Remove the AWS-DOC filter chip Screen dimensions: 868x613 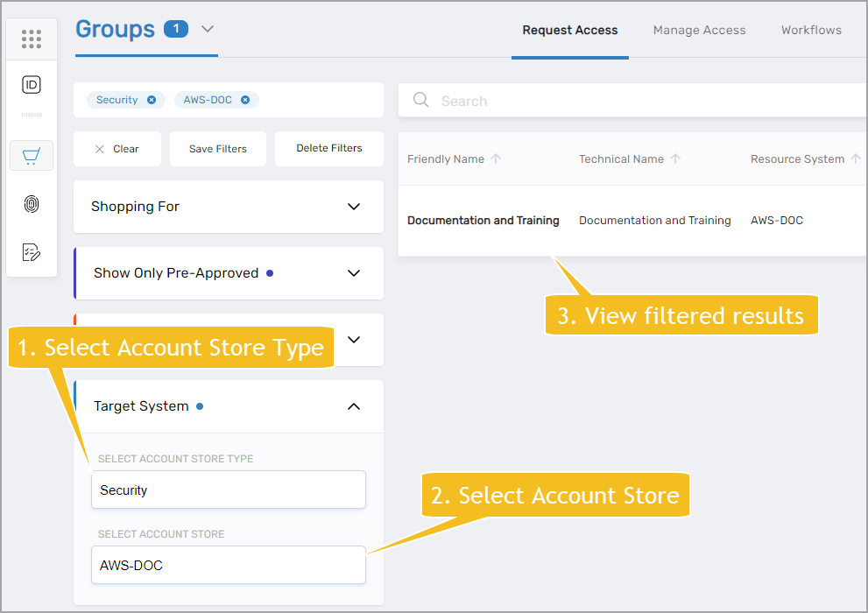[x=245, y=100]
